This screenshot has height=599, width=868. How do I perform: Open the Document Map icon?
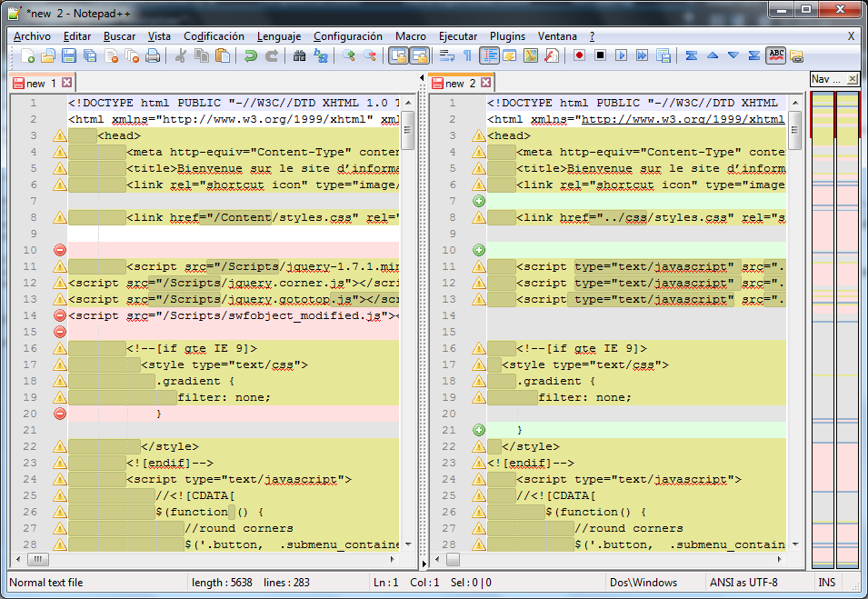[x=530, y=56]
